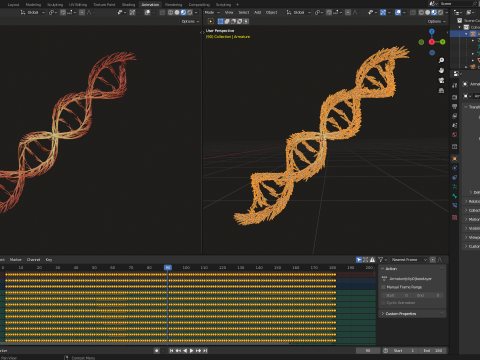Click the current frame field showing 90
The width and height of the screenshot is (480, 360).
pos(368,351)
